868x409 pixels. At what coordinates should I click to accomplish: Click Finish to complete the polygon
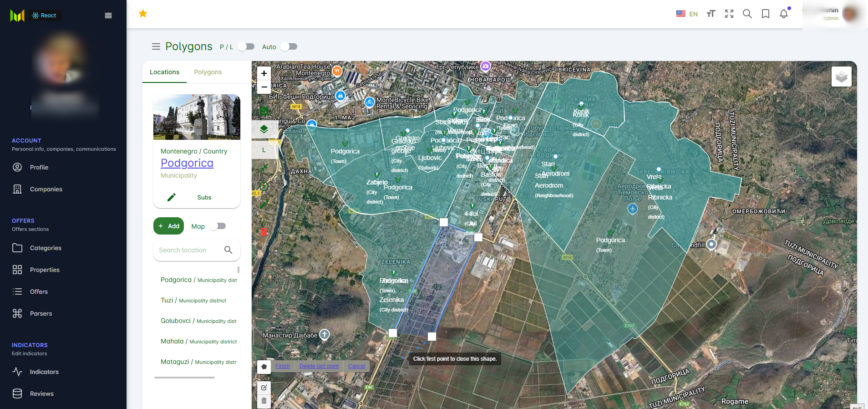tap(283, 366)
